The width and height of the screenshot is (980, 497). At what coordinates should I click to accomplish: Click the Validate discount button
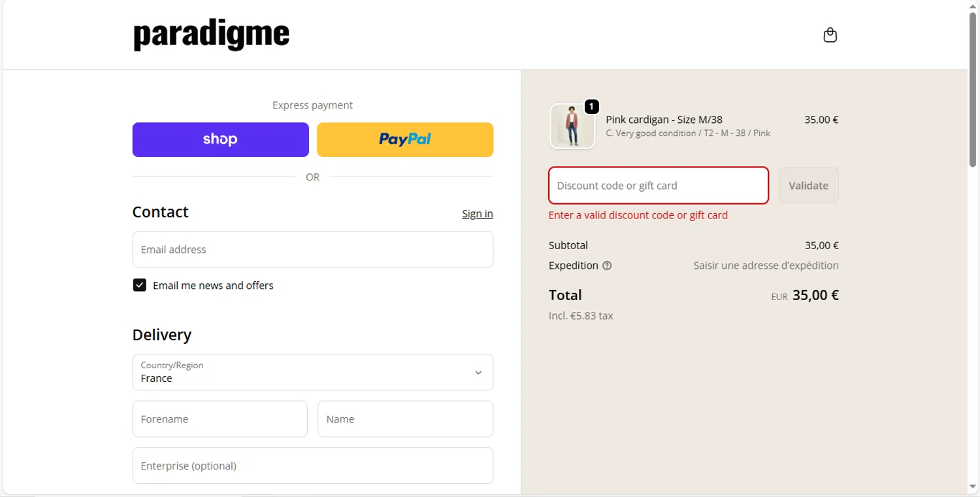(x=808, y=186)
